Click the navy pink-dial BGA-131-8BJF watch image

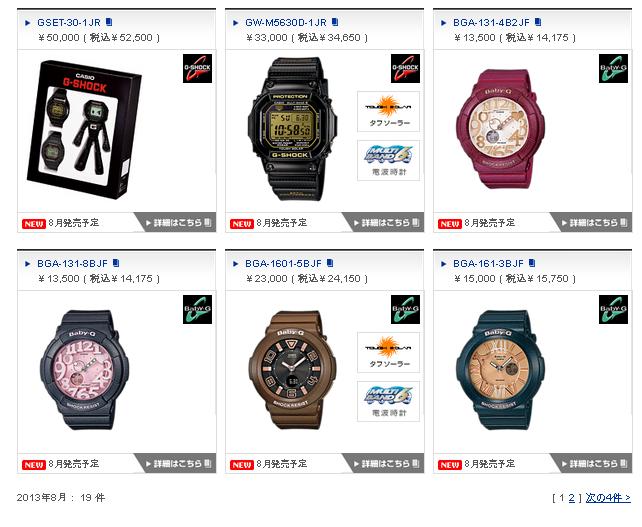[84, 370]
